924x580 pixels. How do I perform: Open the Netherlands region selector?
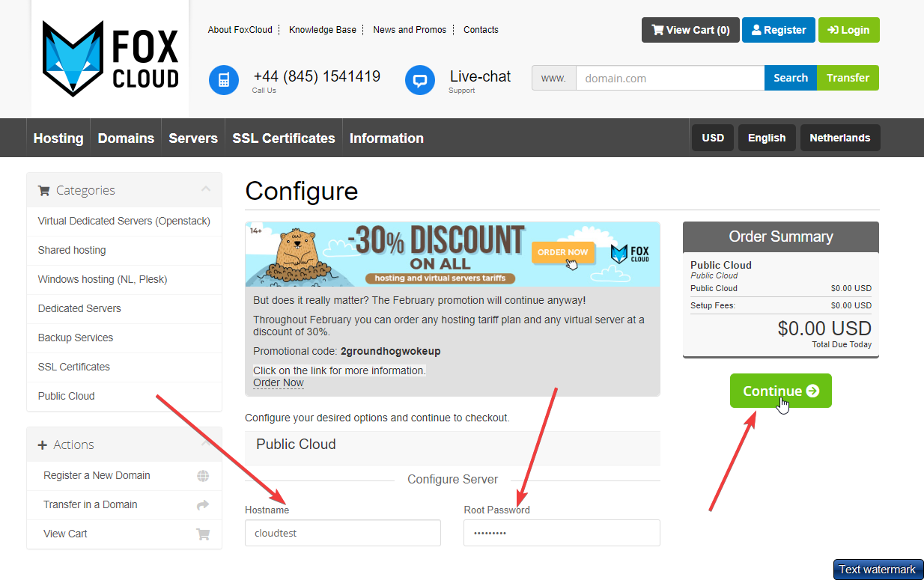839,138
